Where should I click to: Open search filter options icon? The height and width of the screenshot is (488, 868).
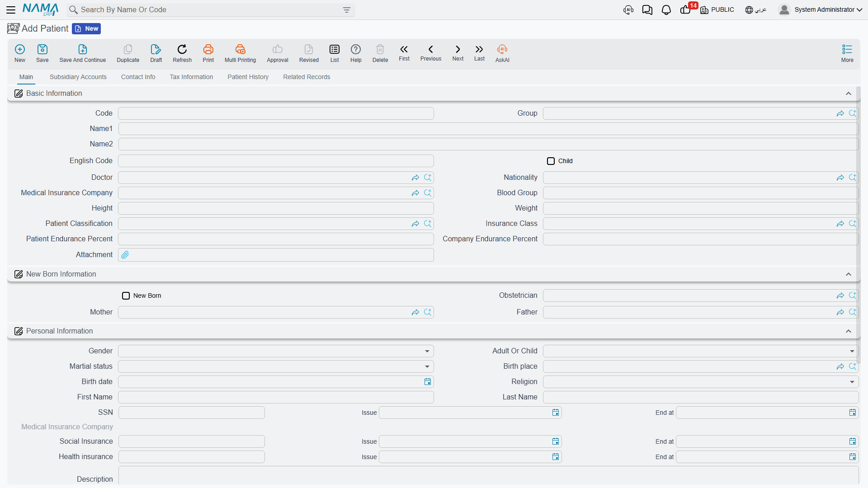click(x=347, y=10)
